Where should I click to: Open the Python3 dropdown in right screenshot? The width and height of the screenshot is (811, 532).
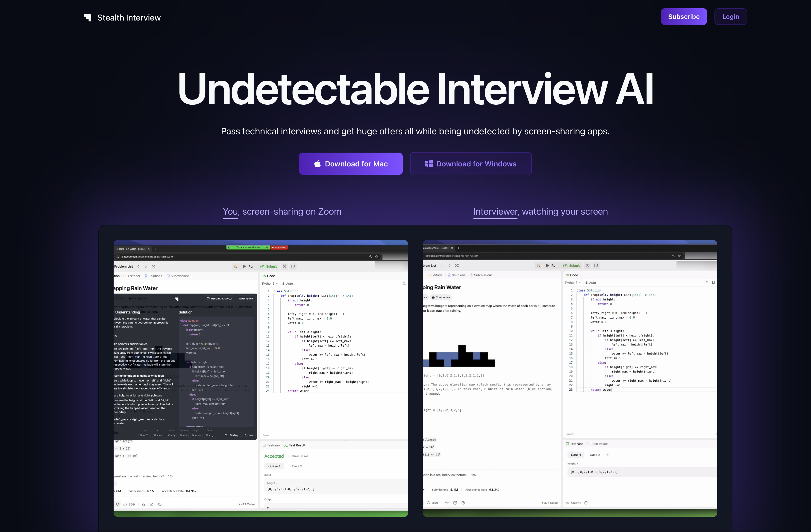[573, 283]
